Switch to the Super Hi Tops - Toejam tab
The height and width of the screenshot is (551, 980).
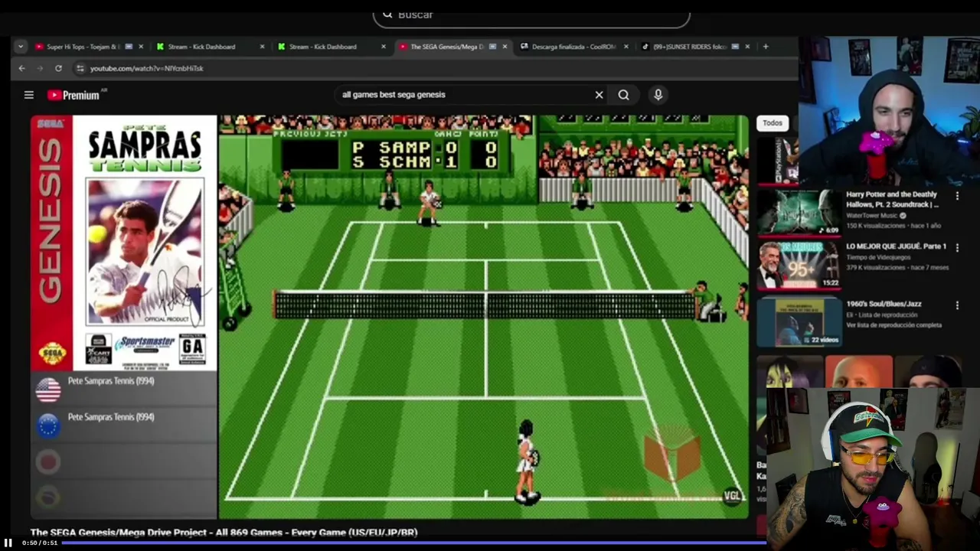[x=83, y=47]
